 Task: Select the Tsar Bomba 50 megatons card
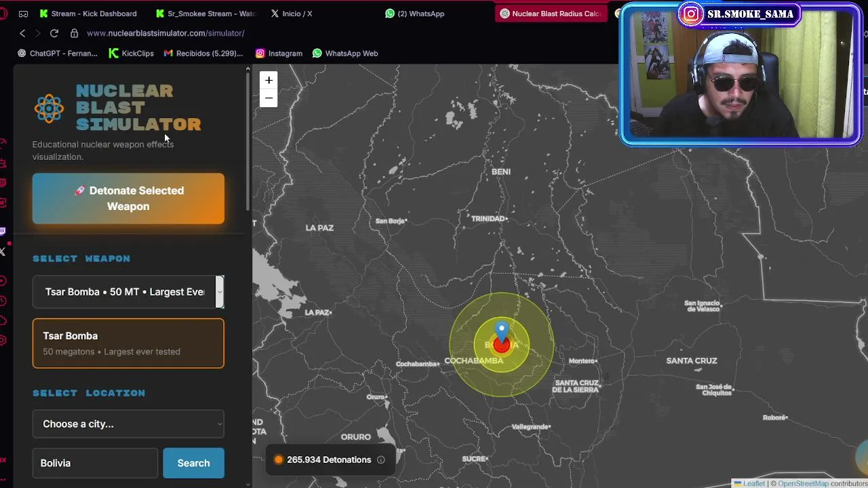[x=128, y=344]
